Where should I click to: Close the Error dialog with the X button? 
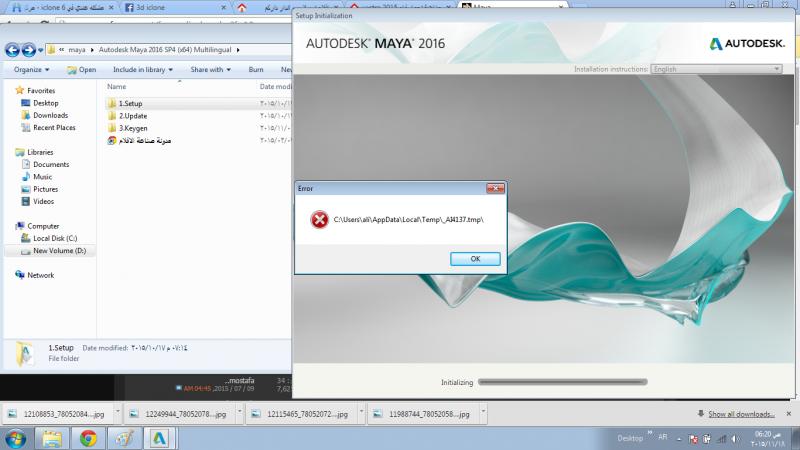click(495, 188)
